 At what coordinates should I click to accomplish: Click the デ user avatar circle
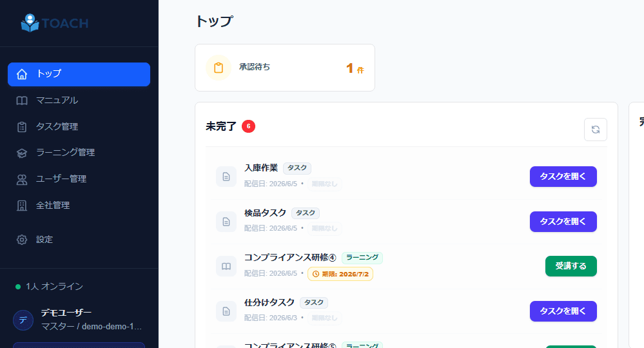click(x=23, y=320)
